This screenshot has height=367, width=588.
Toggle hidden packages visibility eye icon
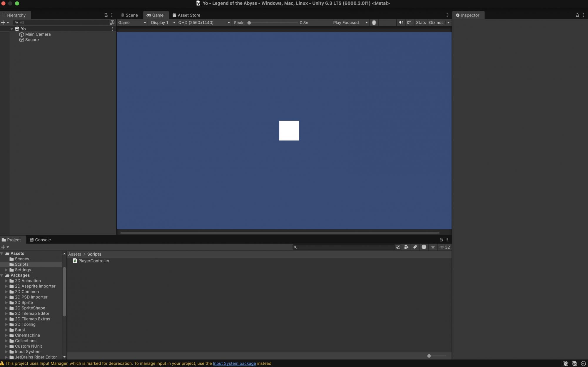point(442,247)
